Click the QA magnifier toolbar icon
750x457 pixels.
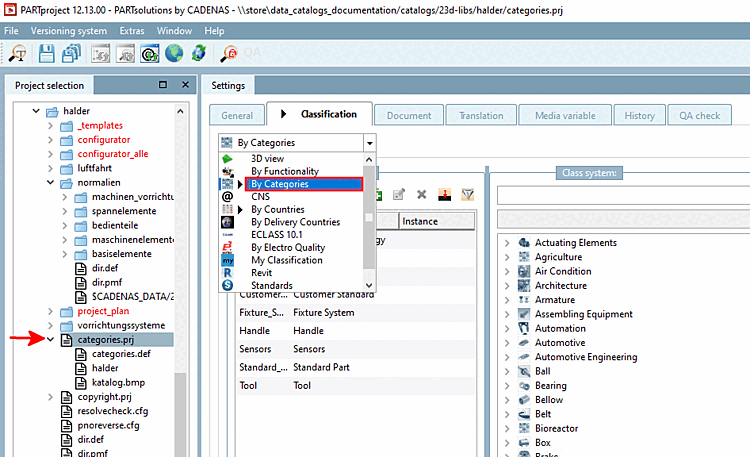click(x=229, y=53)
